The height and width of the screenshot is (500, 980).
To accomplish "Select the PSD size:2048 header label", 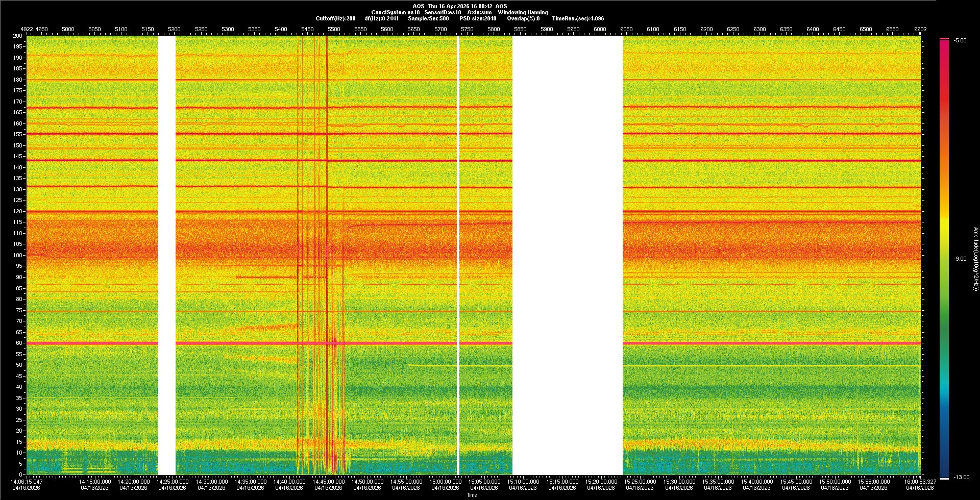I will pos(478,18).
